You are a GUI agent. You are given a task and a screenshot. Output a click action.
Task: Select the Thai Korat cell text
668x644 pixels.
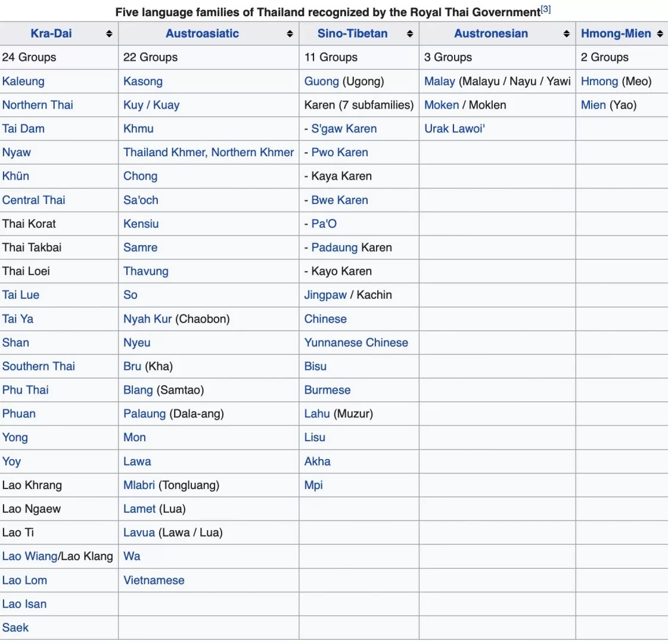click(29, 224)
